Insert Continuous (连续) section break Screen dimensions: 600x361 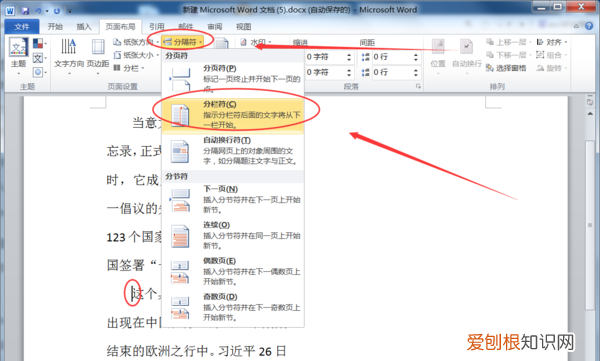[233, 235]
